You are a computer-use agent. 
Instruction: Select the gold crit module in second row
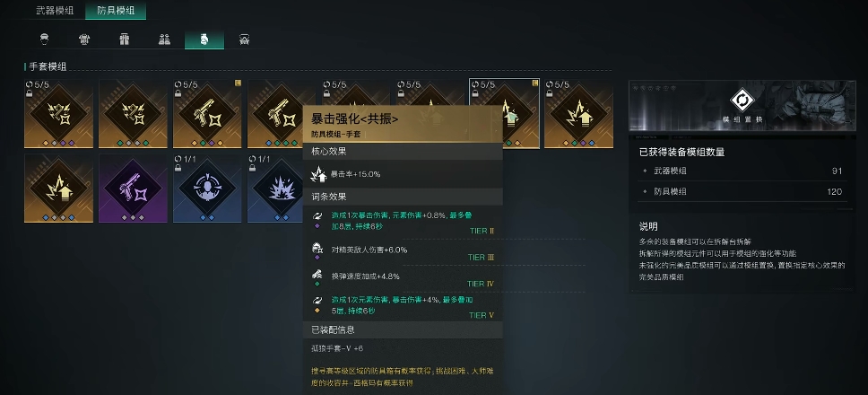[x=58, y=189]
